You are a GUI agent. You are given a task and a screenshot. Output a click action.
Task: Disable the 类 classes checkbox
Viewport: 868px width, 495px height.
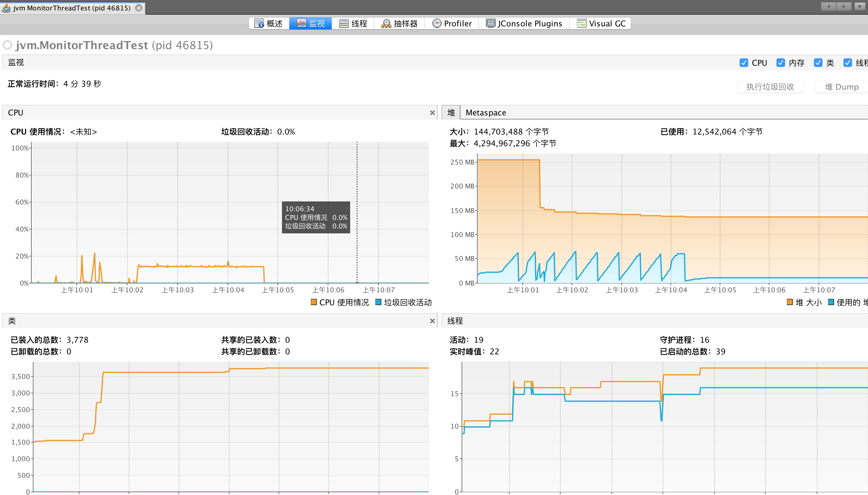click(x=818, y=63)
